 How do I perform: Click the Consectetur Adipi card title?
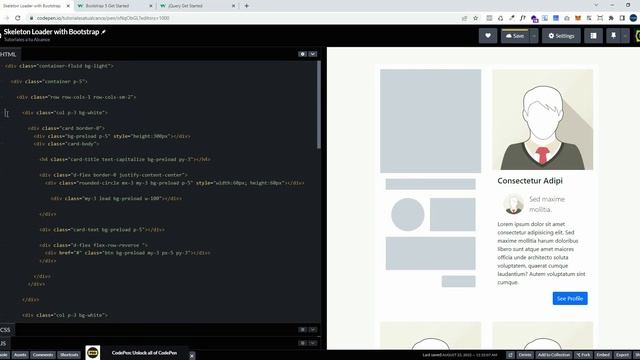pos(530,180)
